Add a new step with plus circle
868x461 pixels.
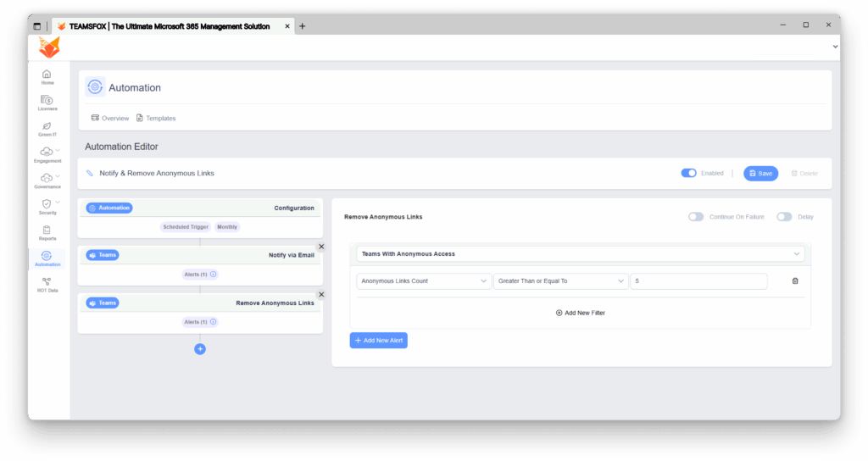[x=200, y=349]
